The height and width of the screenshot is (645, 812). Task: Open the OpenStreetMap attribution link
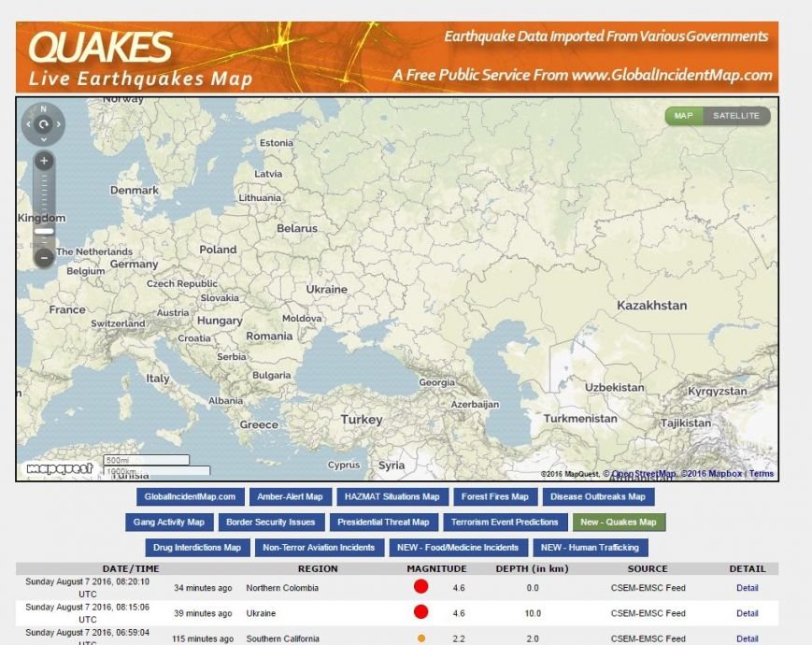(644, 474)
